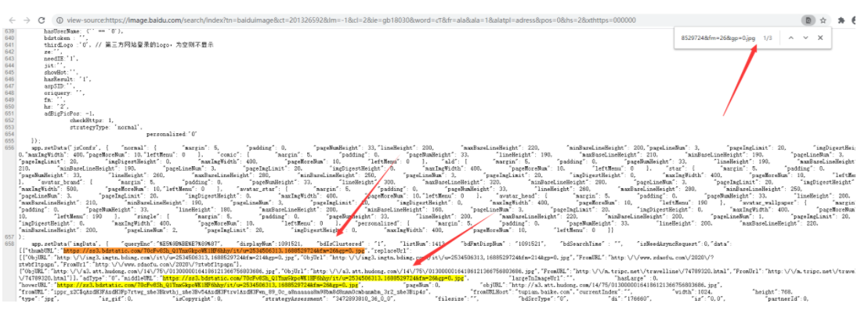Close the find bar
This screenshot has height=318, width=868.
point(820,38)
